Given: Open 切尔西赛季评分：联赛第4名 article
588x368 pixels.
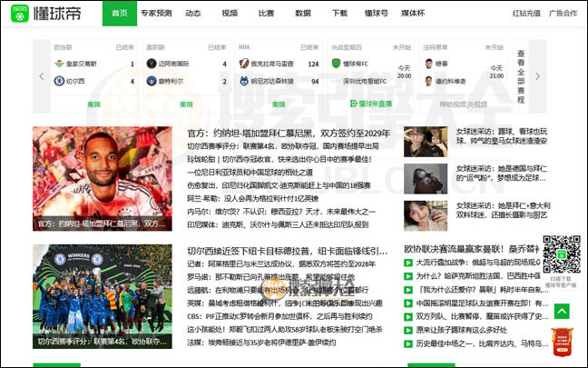Looking at the screenshot, I should pyautogui.click(x=283, y=146).
